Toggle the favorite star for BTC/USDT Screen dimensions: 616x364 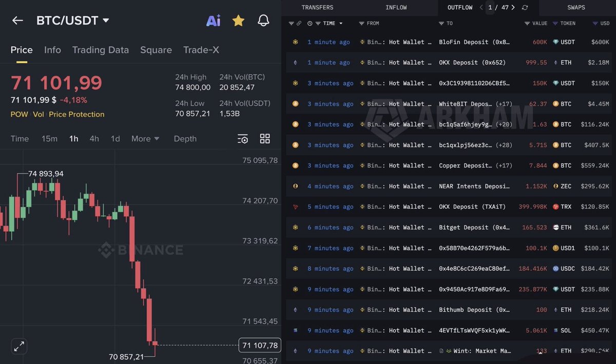[238, 21]
